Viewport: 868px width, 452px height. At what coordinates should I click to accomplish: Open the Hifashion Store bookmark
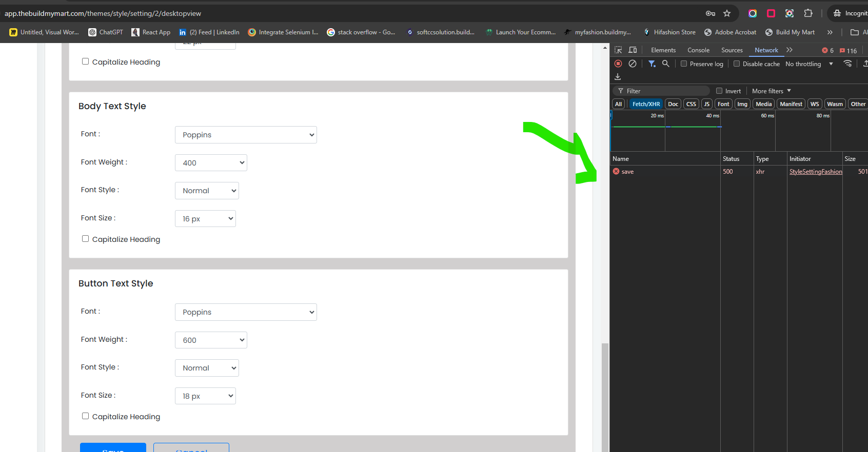669,32
